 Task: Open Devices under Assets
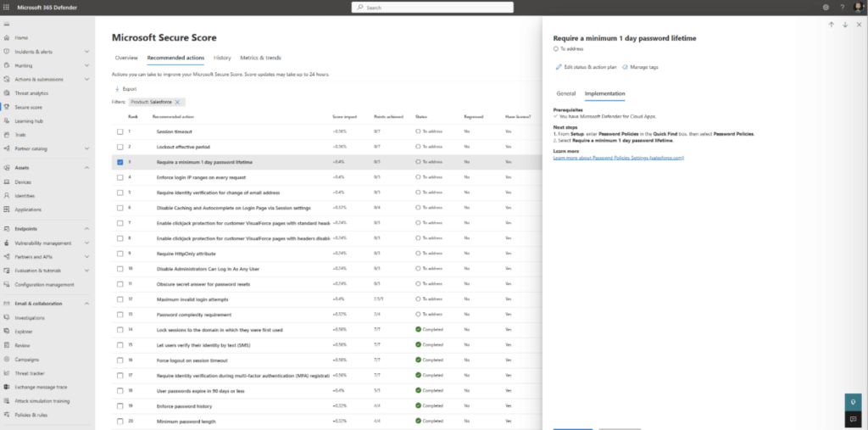tap(23, 181)
